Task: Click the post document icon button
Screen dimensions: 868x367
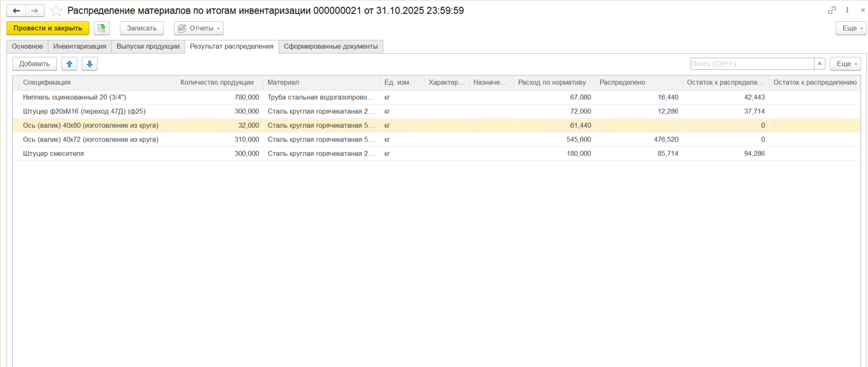Action: coord(101,28)
